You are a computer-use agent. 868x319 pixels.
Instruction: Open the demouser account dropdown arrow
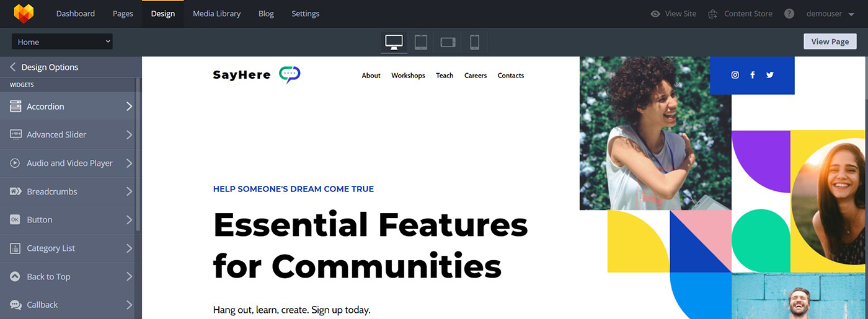[x=851, y=14]
